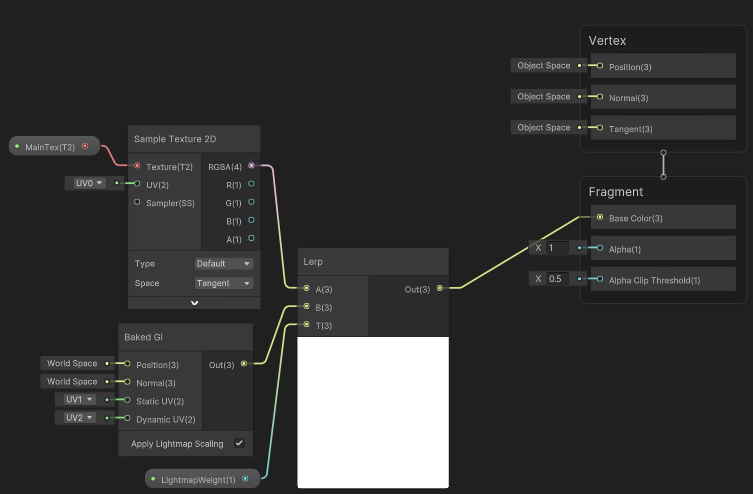This screenshot has height=494, width=753.
Task: Open the UV0 channel dropdown
Action: coord(90,183)
